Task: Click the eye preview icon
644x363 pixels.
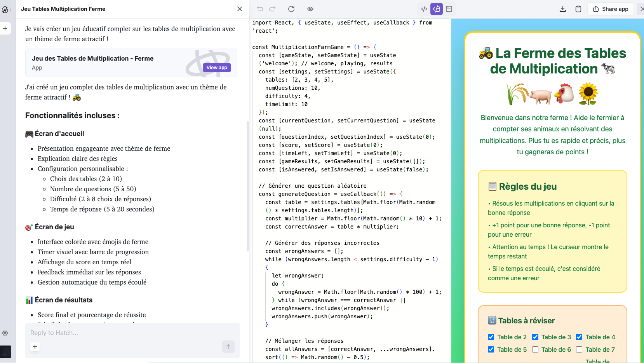Action: coord(310,9)
